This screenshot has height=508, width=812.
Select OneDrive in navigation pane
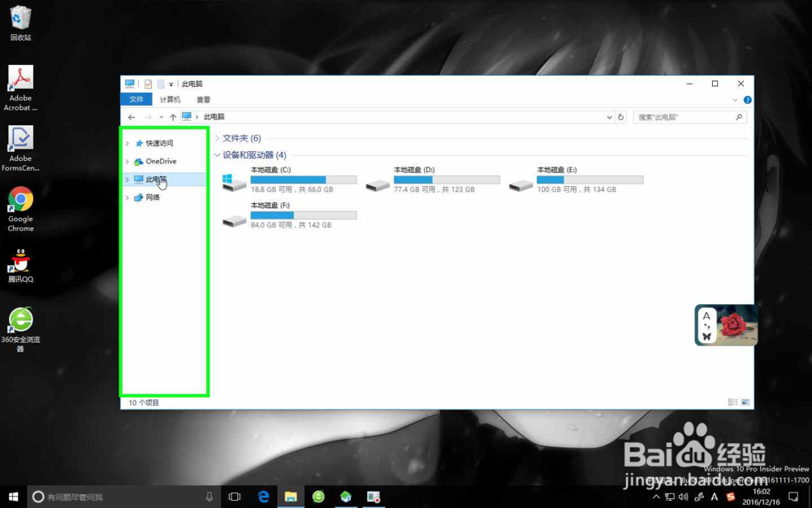tap(161, 161)
